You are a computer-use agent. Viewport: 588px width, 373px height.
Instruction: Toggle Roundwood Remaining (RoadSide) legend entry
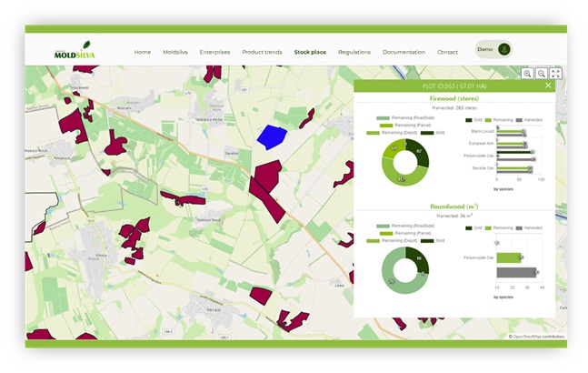coord(405,226)
